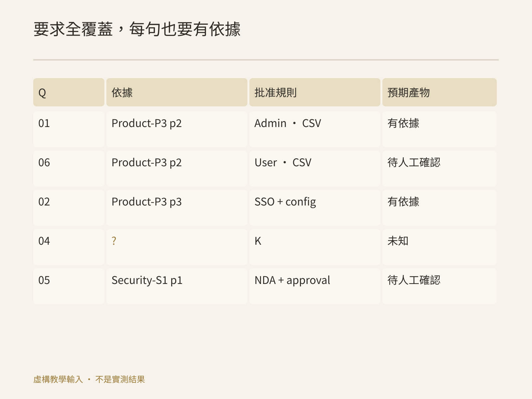
Task: Click the NDA + approval cell
Action: 315,286
